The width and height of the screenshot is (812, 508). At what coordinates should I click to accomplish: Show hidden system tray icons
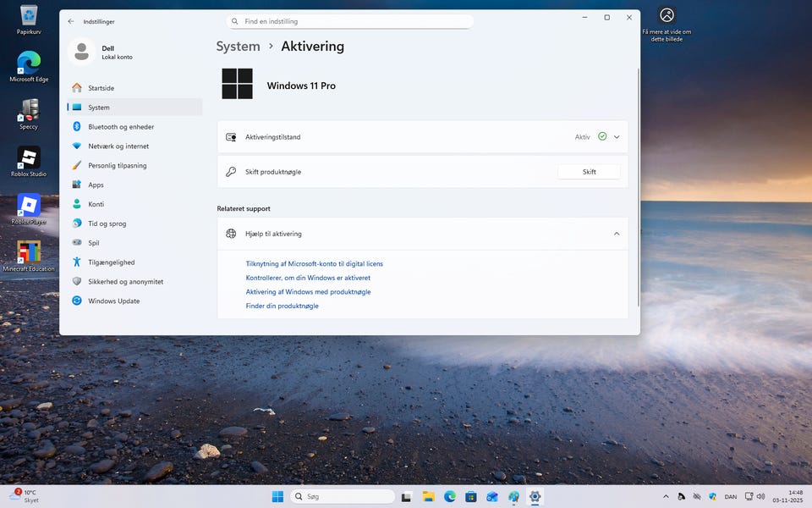[666, 497]
